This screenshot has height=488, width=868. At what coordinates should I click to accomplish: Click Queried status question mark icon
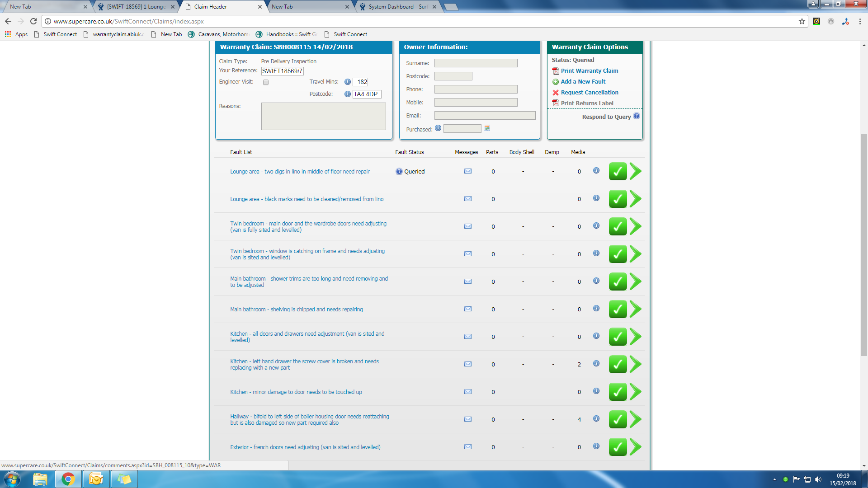coord(399,172)
